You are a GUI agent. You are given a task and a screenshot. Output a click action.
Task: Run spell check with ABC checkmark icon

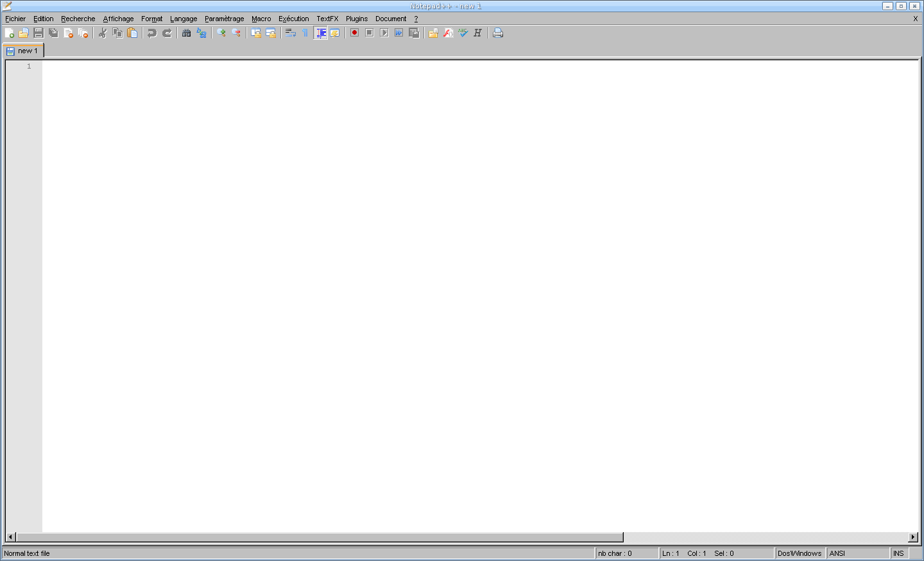[x=463, y=33]
